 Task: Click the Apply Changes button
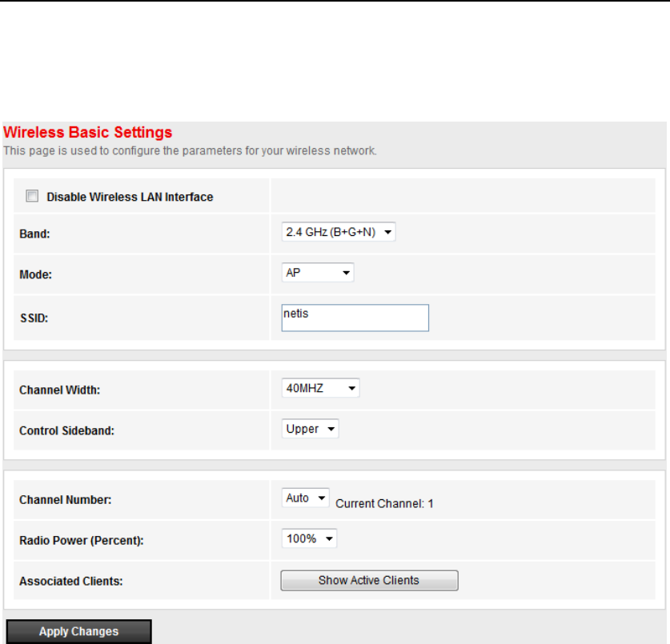[x=79, y=632]
